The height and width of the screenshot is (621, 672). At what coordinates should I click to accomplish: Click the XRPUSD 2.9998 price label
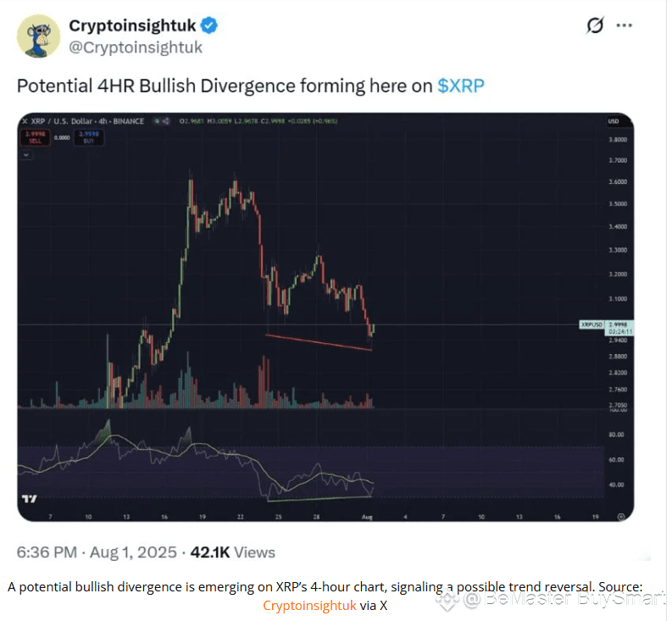(607, 324)
